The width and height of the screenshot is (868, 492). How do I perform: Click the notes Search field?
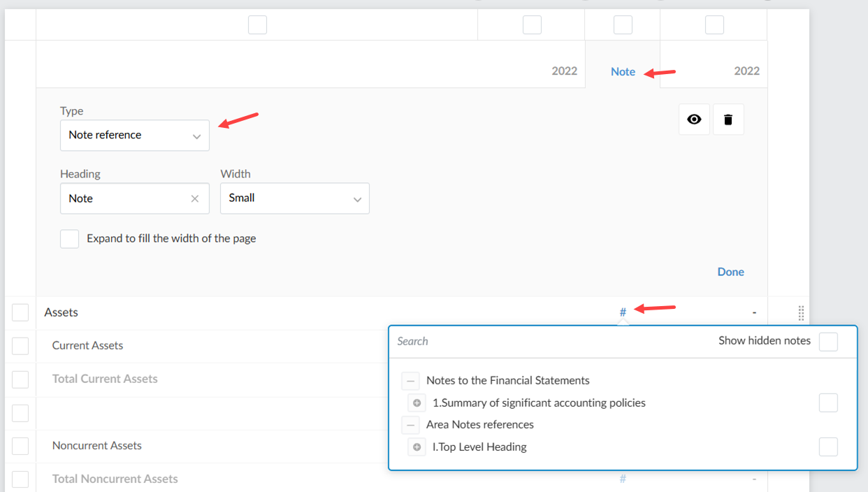coord(545,342)
